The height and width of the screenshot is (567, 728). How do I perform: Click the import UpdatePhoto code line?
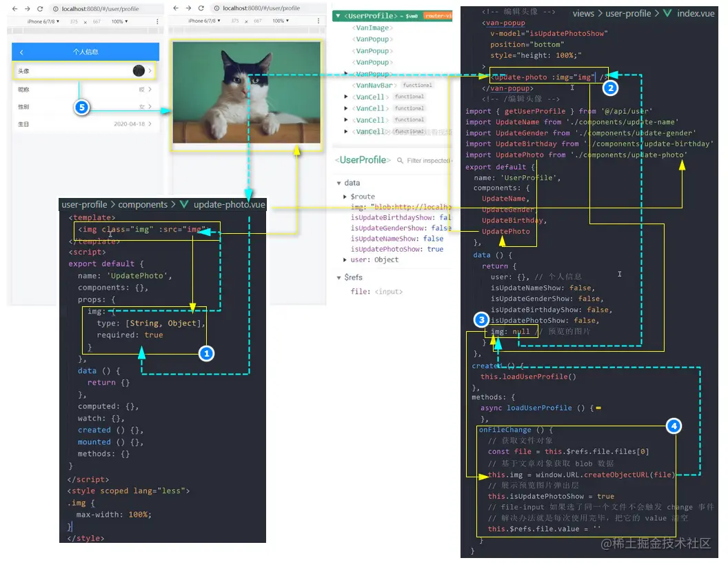tap(576, 155)
